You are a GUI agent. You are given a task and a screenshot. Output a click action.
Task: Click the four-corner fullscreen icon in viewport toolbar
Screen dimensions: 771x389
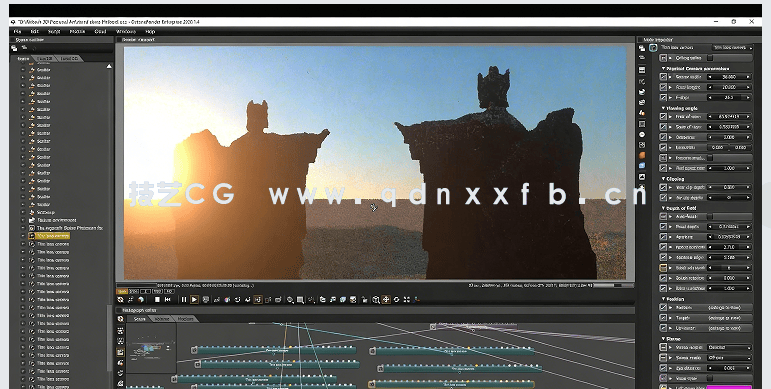[x=407, y=299]
